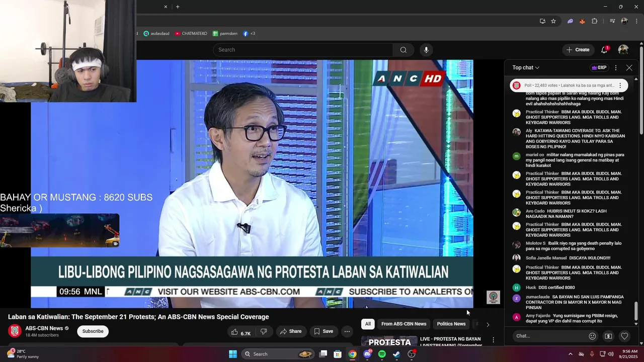644x362 pixels.
Task: Like the video with thumbs up
Action: point(241,332)
